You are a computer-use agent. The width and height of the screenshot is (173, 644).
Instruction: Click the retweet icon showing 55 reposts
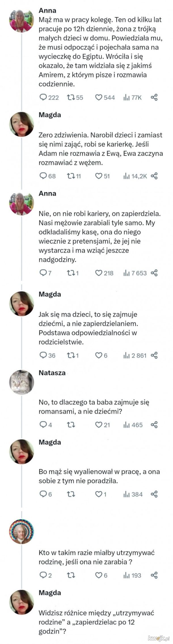coord(70,97)
